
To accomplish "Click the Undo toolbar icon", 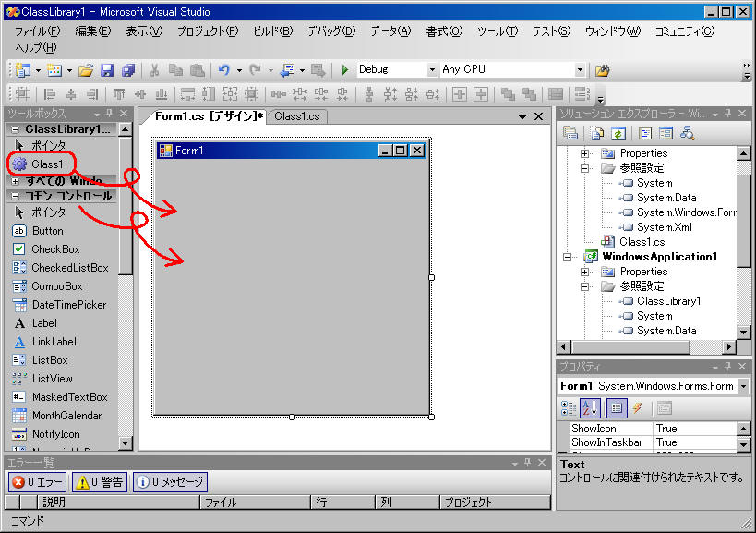I will 223,70.
